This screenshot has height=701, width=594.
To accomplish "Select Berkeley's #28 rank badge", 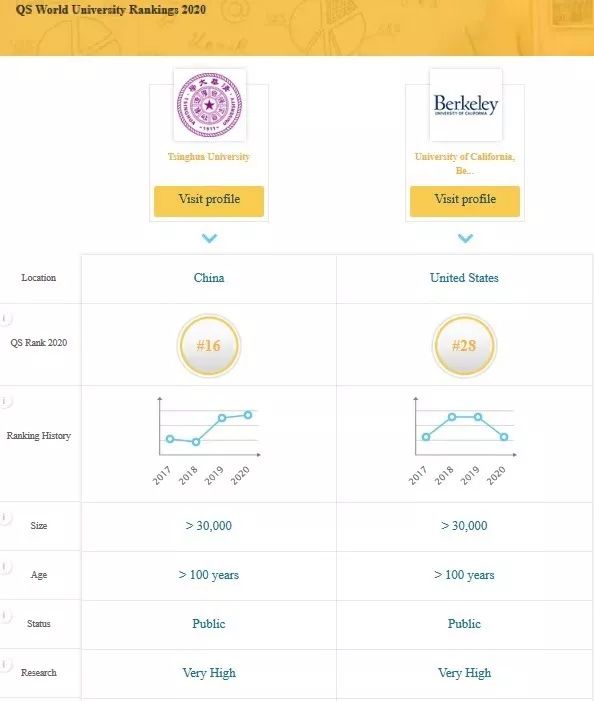I will tap(464, 346).
